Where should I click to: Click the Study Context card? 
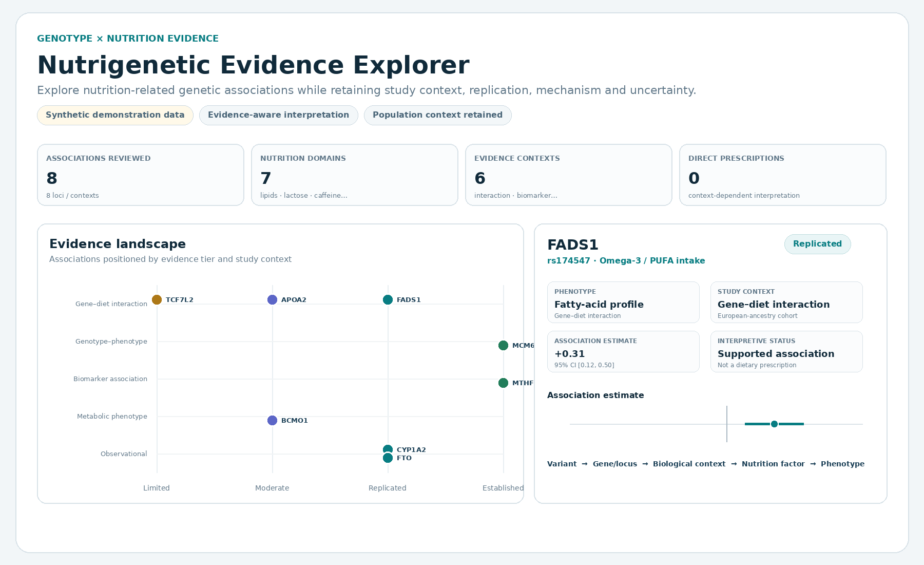(786, 303)
